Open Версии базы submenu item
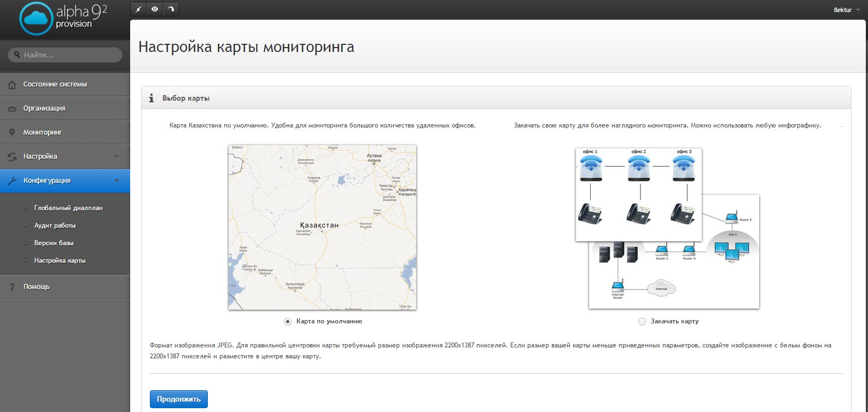 click(x=54, y=243)
